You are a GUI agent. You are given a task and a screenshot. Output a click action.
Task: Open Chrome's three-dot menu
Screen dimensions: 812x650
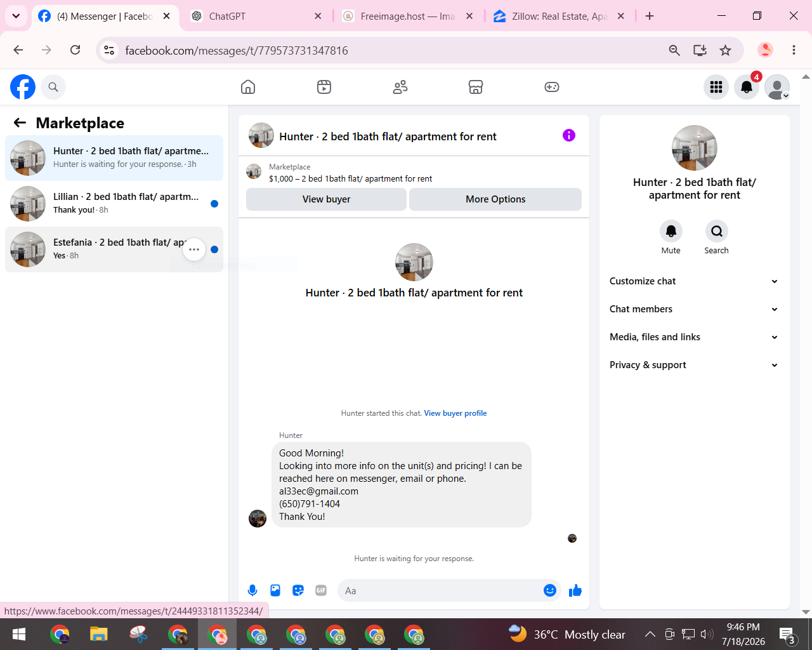coord(794,50)
